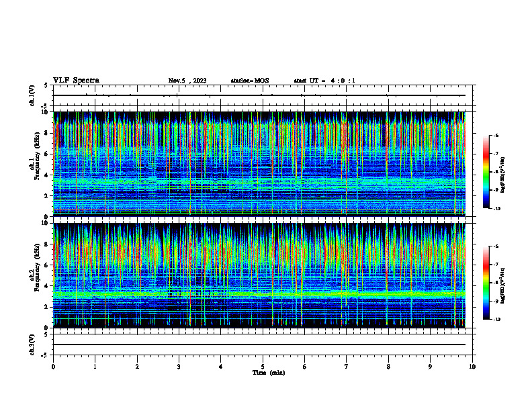Viewport: 532px width, 411px height.
Task: Select the "start UT = 4 : 0 : 1" text
Action: [x=324, y=81]
